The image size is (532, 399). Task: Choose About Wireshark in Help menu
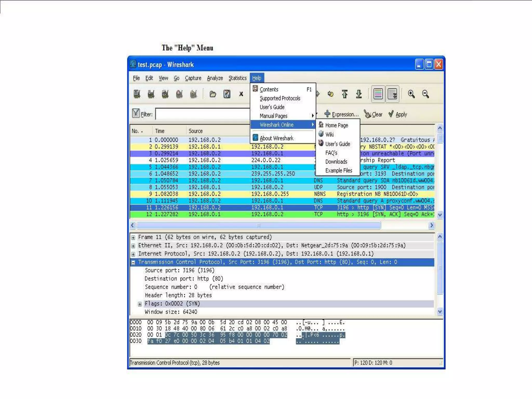coord(276,138)
